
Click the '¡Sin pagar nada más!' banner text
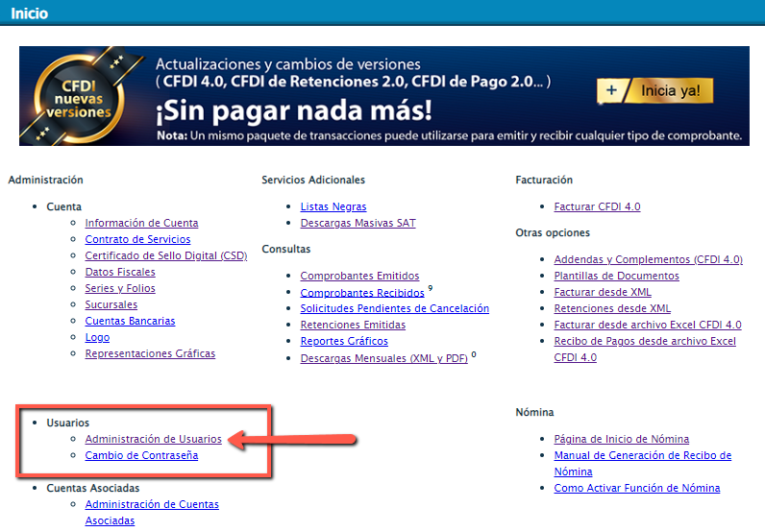click(x=294, y=110)
